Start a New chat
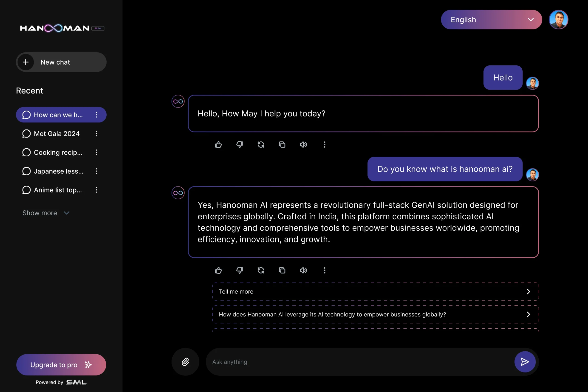Screen dimensions: 588x392 [61, 62]
